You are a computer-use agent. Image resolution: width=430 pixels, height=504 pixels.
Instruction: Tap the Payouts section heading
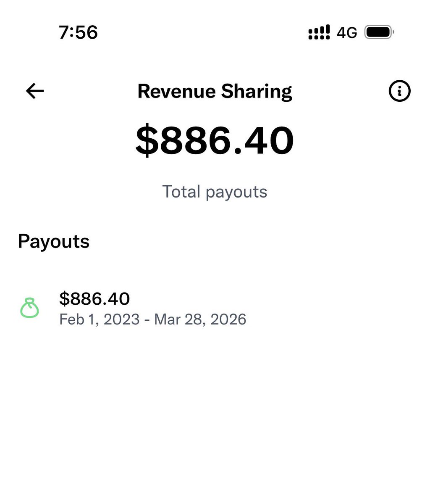click(54, 241)
